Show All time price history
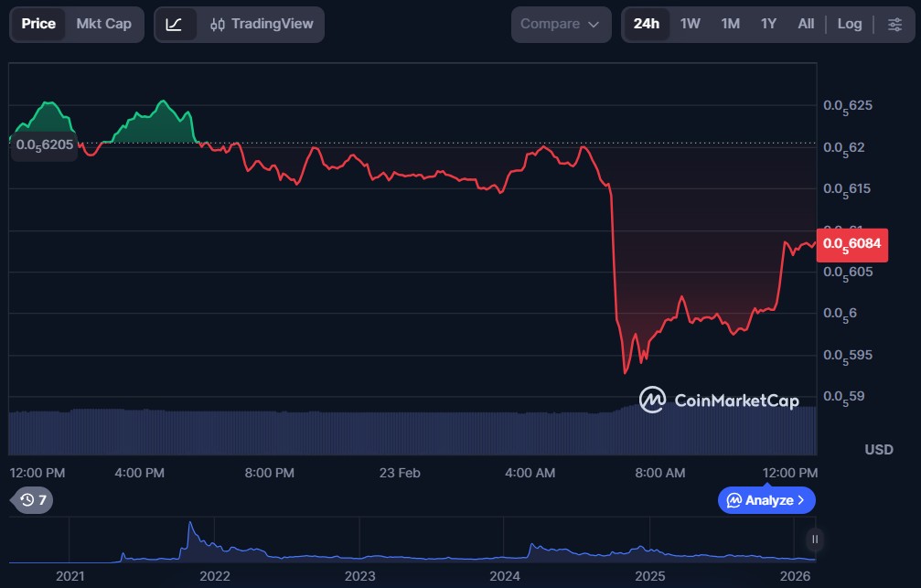921x588 pixels. [x=805, y=25]
